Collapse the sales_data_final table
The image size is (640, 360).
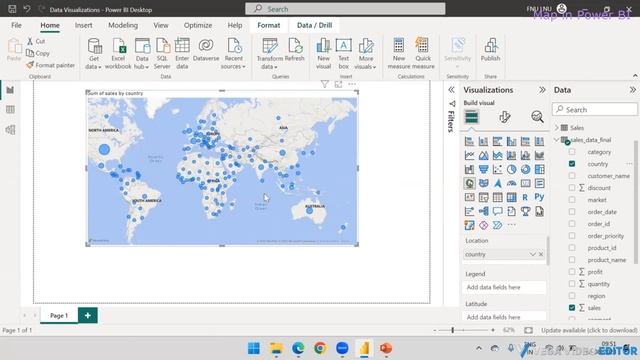pos(556,140)
